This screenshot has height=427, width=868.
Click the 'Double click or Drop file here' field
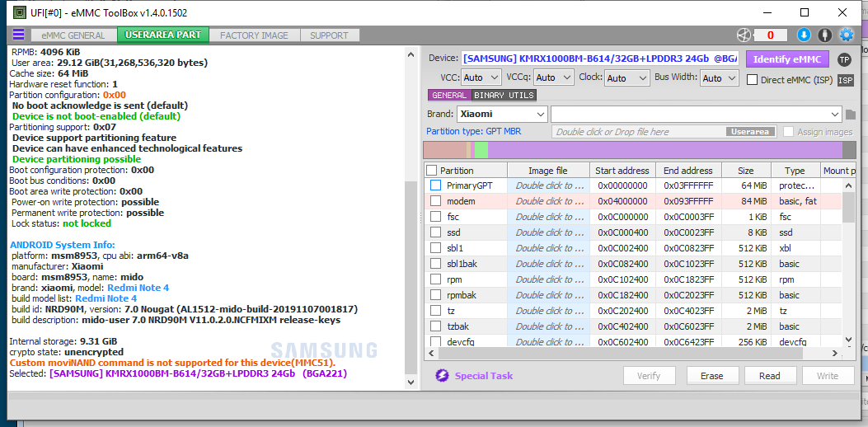point(638,132)
